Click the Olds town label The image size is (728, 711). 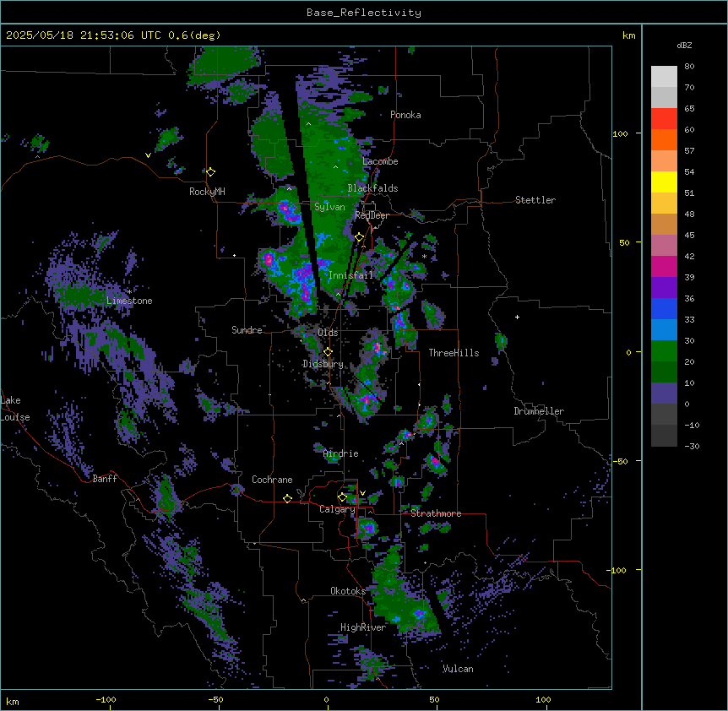click(328, 333)
